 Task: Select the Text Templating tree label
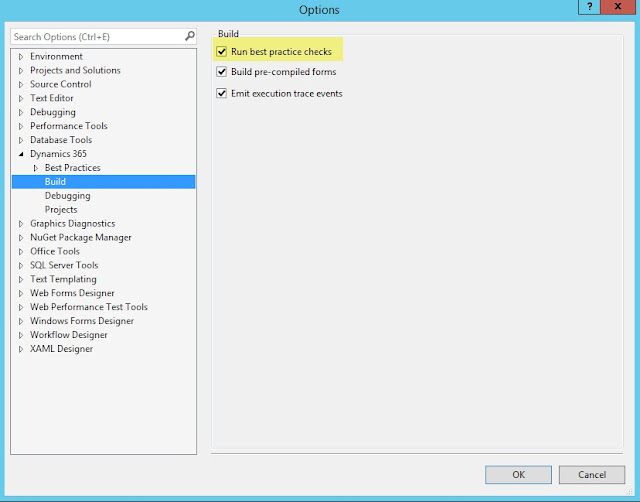63,279
